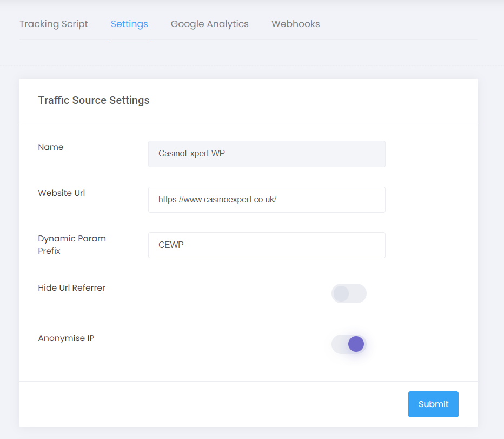Click the Dynamic Param Prefix label
Image resolution: width=504 pixels, height=439 pixels.
coord(72,245)
